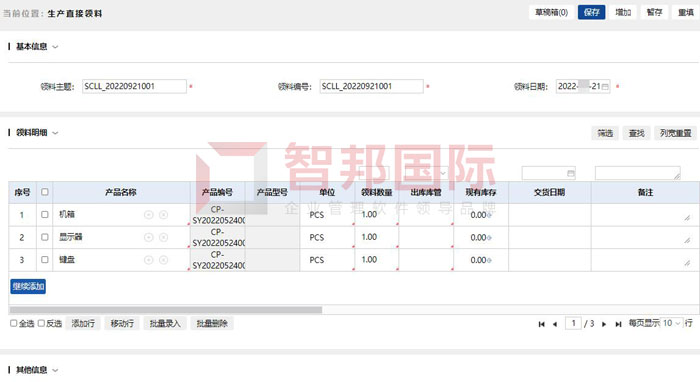The image size is (700, 382).
Task: Click the 产品编号 column header
Action: click(x=217, y=192)
